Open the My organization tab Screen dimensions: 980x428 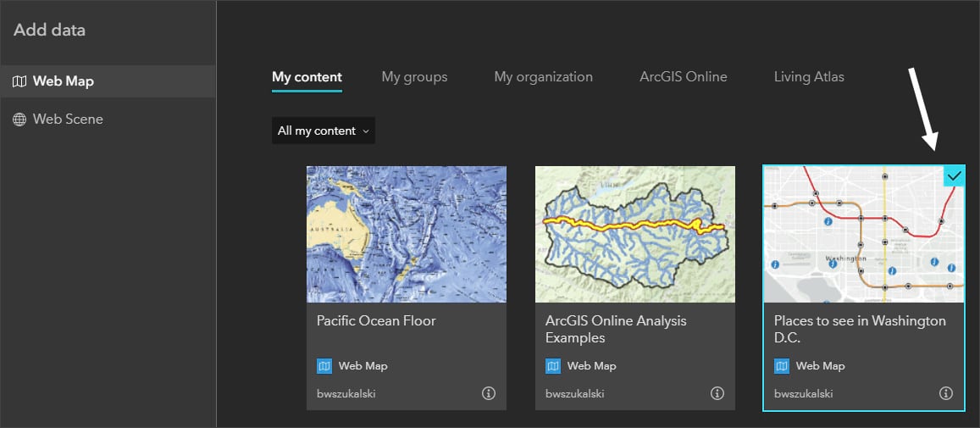click(x=543, y=77)
